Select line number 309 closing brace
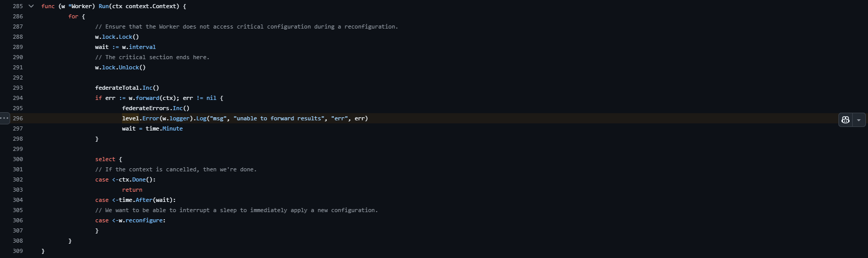This screenshot has width=868, height=258. (x=18, y=251)
